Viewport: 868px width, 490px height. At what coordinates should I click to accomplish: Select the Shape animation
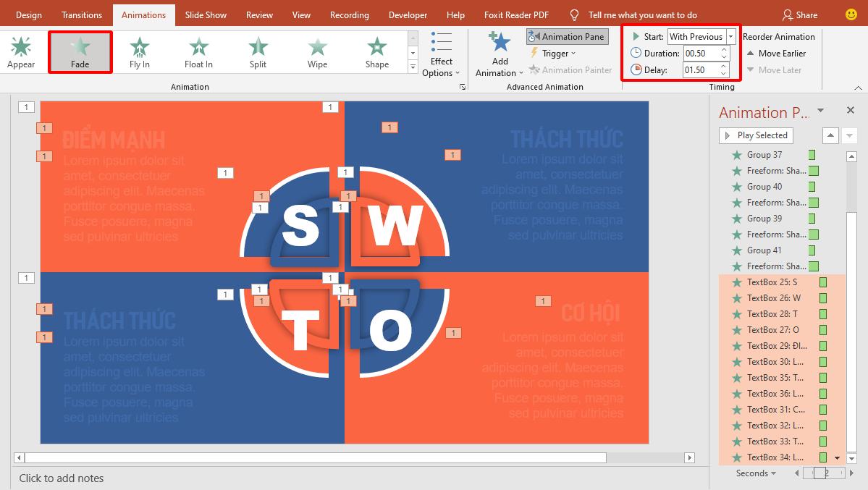pyautogui.click(x=376, y=51)
